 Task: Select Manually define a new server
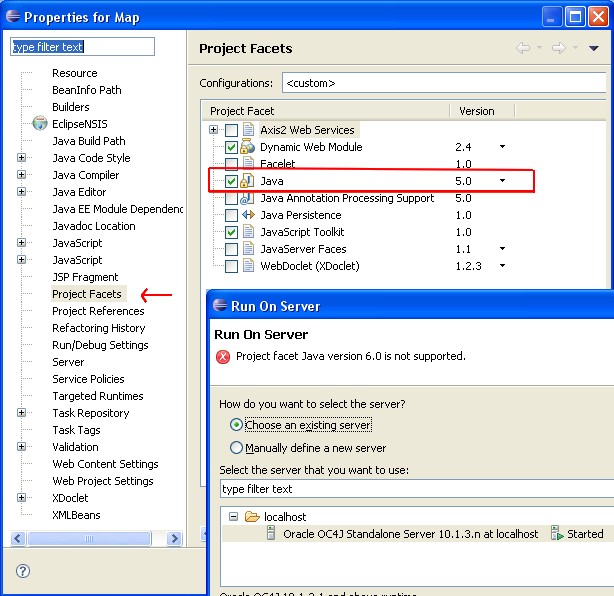click(x=236, y=448)
